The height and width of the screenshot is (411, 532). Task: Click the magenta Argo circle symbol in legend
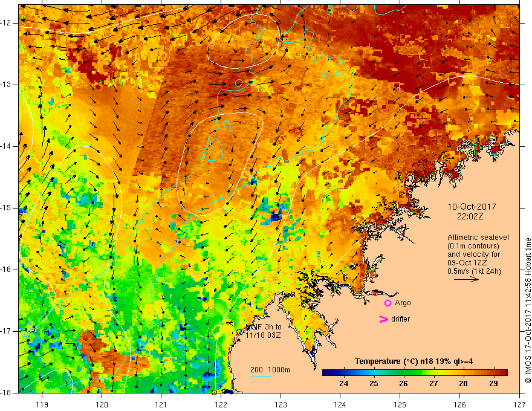click(388, 303)
